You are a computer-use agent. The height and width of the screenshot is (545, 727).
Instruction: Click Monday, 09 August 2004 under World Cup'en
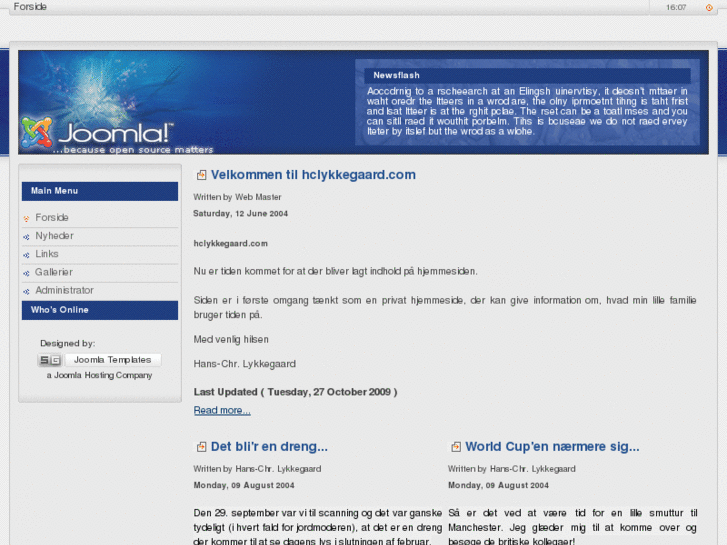(x=498, y=486)
